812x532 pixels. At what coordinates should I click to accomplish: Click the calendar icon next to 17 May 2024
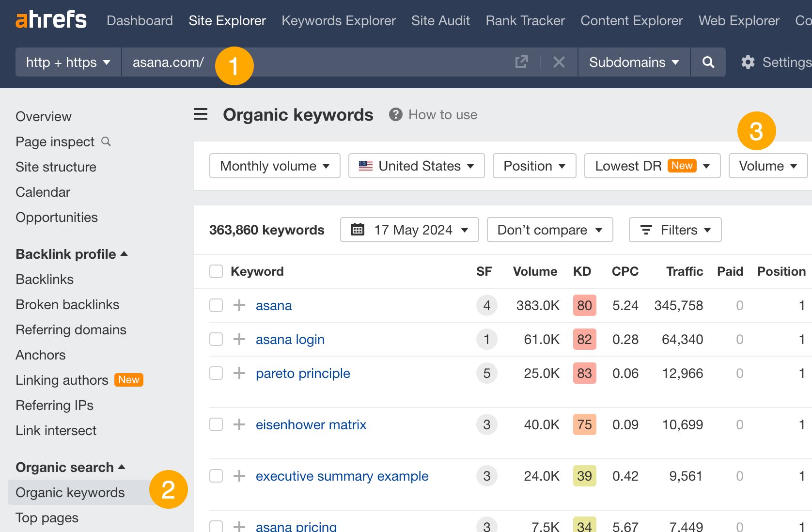[x=359, y=230]
